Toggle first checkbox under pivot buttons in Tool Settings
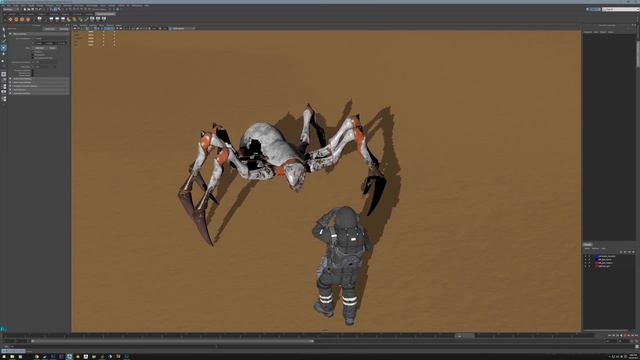640x360 pixels. 33,51
